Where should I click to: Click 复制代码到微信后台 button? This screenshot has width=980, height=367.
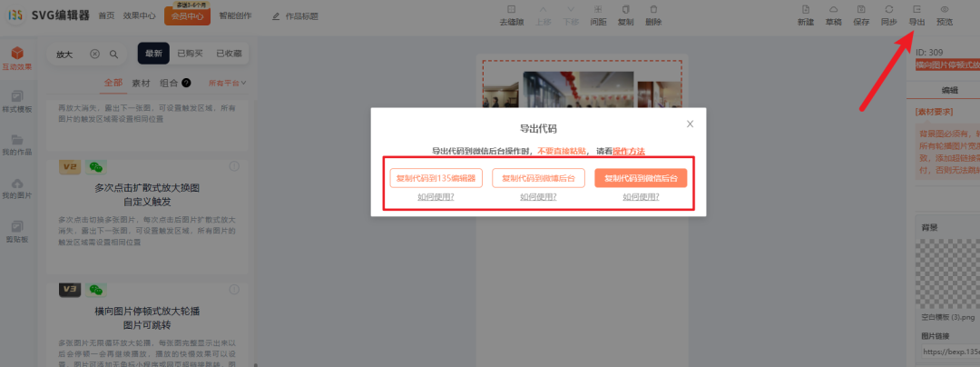(641, 178)
